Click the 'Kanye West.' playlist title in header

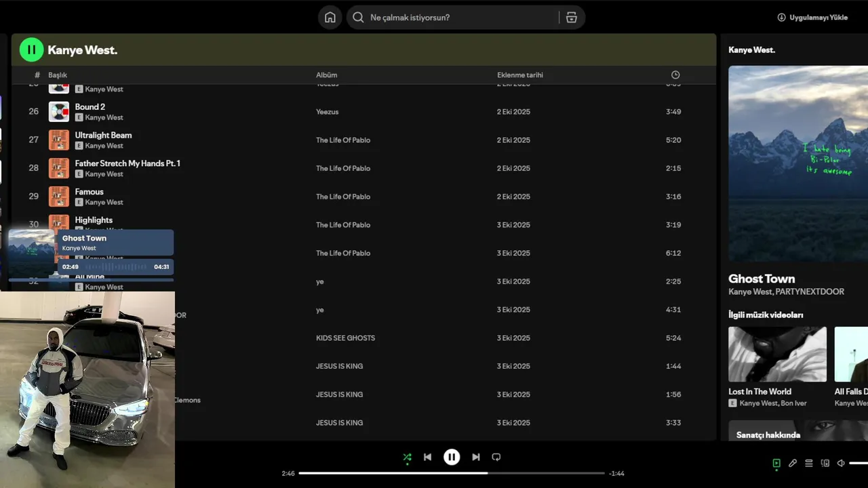pyautogui.click(x=82, y=50)
